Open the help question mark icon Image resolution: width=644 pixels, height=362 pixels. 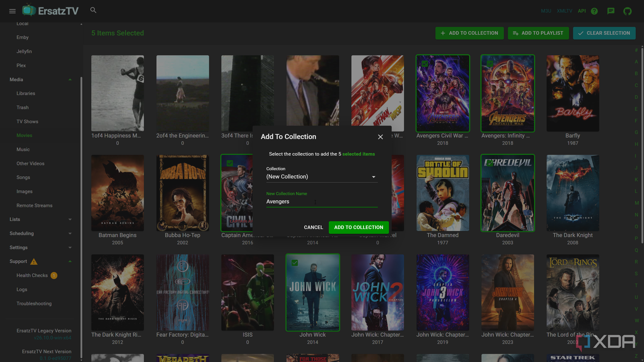point(594,11)
